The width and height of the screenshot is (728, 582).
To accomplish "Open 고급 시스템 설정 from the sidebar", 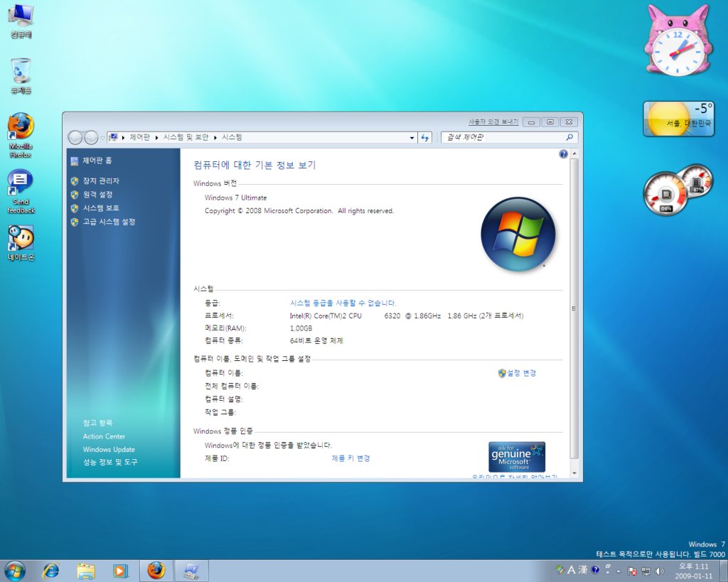I will click(x=109, y=222).
